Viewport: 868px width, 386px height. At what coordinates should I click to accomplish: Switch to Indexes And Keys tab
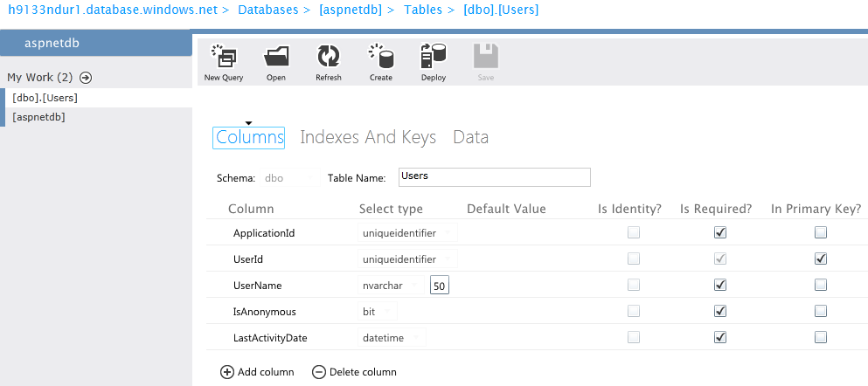click(x=367, y=137)
